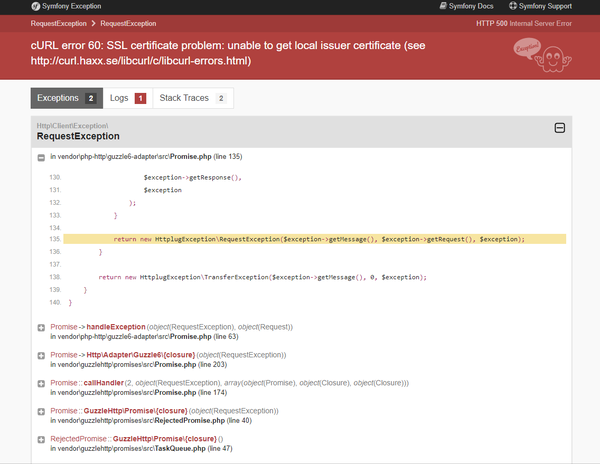Click the RejectedPromise.php (line 40) file path
Image resolution: width=600 pixels, height=464 pixels.
pos(151,420)
